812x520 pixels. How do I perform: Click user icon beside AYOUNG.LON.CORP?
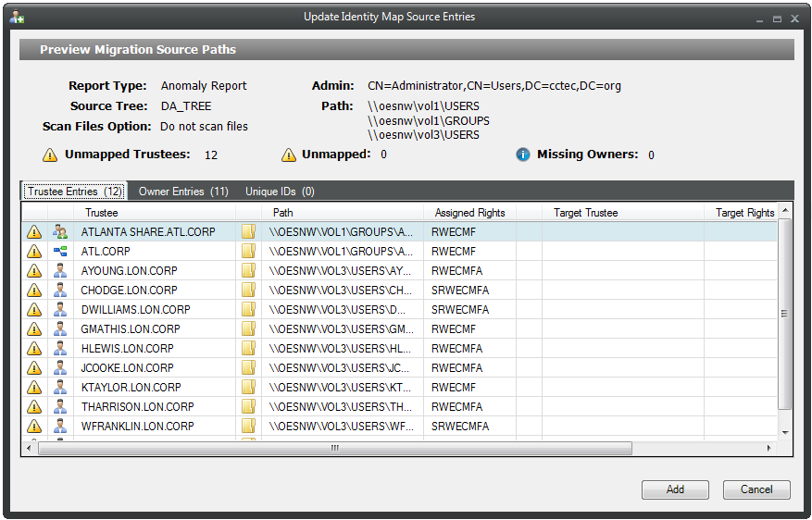tap(60, 270)
